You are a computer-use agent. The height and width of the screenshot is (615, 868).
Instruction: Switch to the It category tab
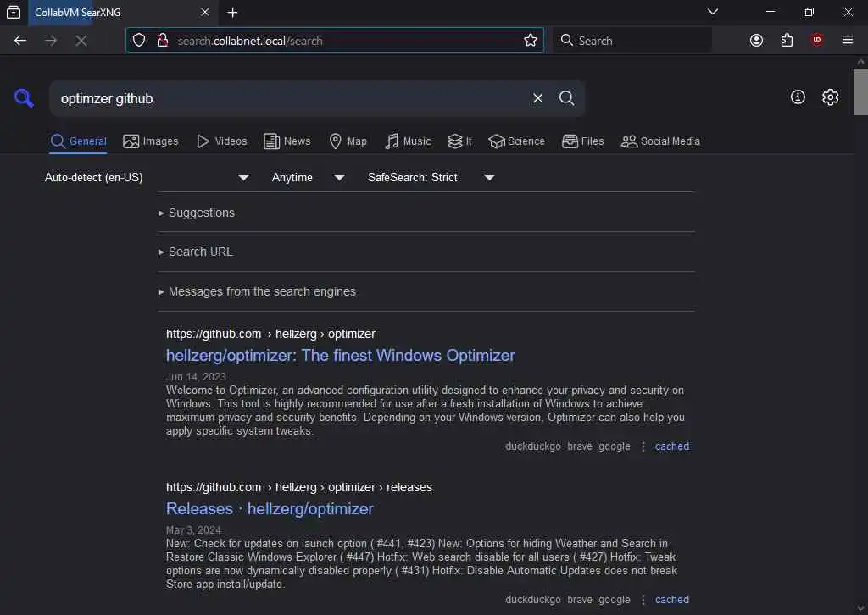pos(459,141)
